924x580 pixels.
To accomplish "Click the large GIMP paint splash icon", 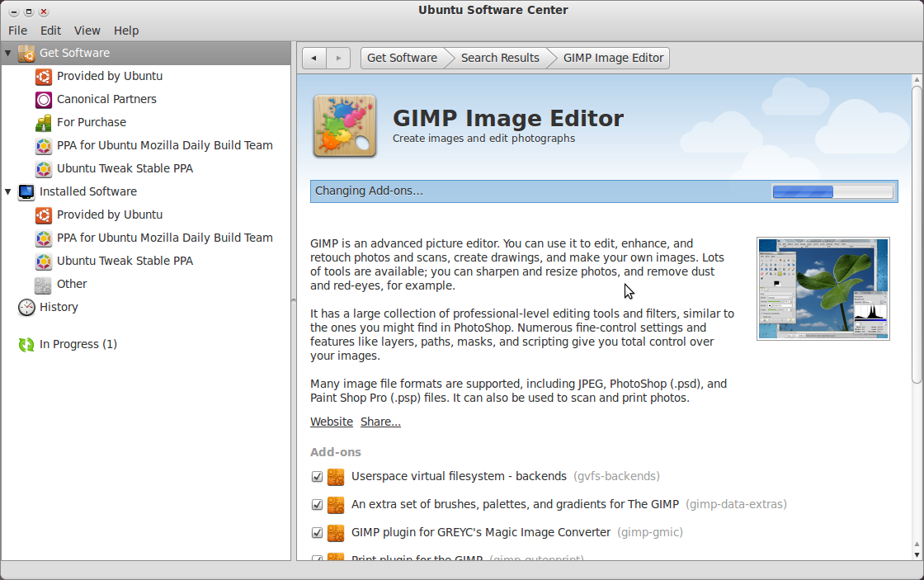I will pos(345,126).
